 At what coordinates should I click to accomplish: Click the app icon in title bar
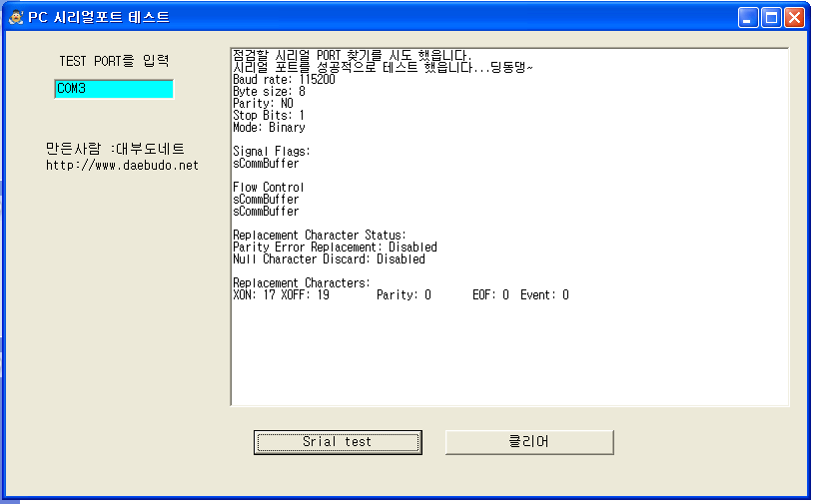(16, 17)
